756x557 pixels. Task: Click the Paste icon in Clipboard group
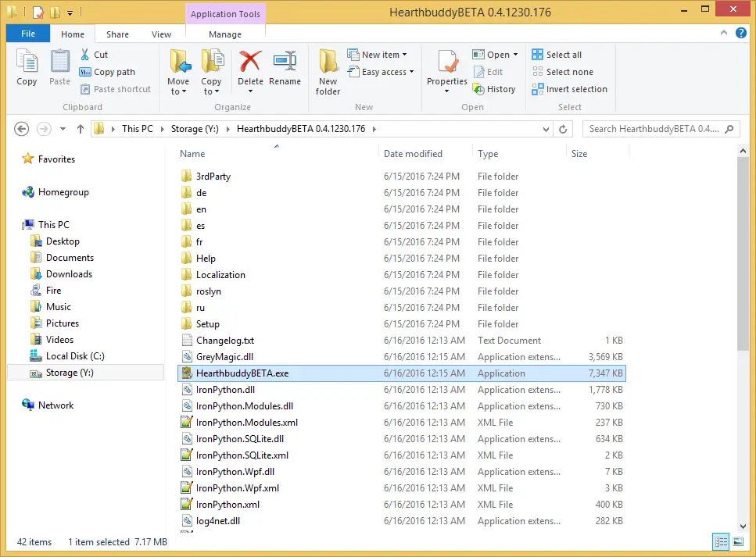click(x=60, y=68)
